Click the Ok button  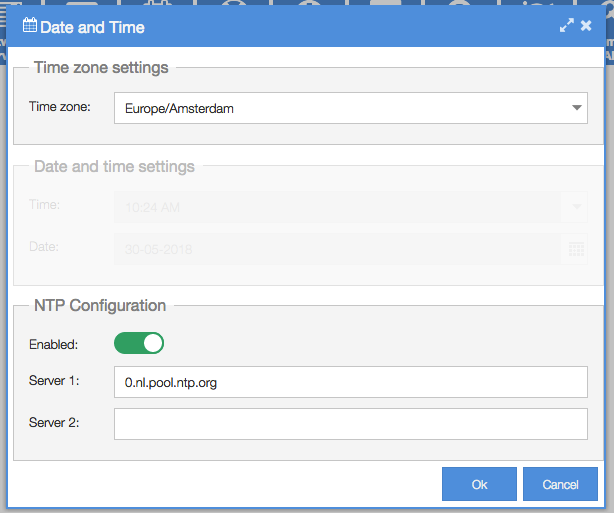[479, 484]
